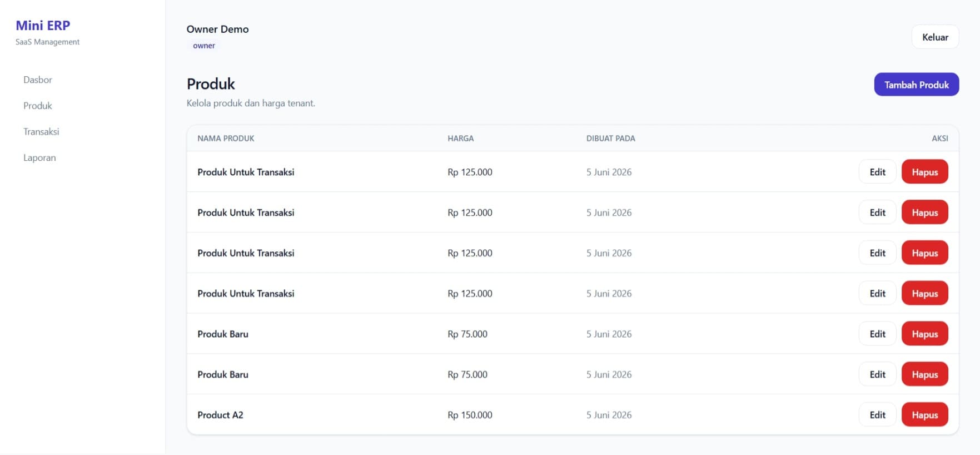
Task: Open the Dasbor sidebar menu item
Action: (38, 80)
